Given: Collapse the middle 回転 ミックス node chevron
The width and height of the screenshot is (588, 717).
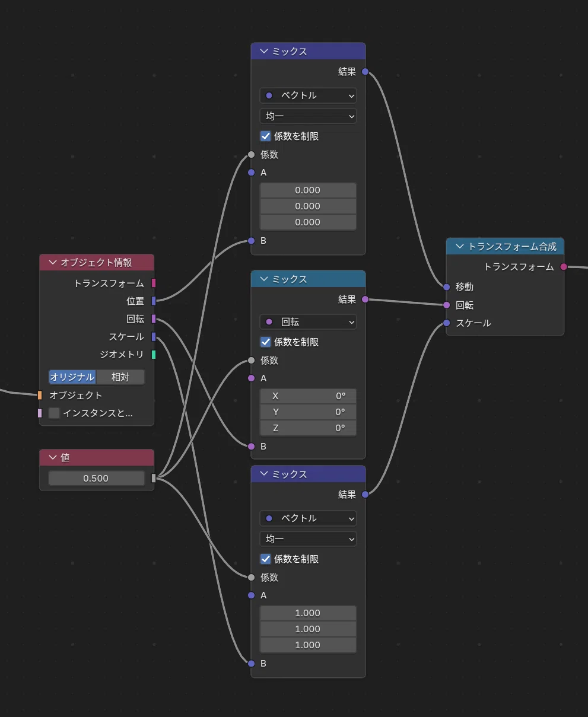Looking at the screenshot, I should point(264,279).
